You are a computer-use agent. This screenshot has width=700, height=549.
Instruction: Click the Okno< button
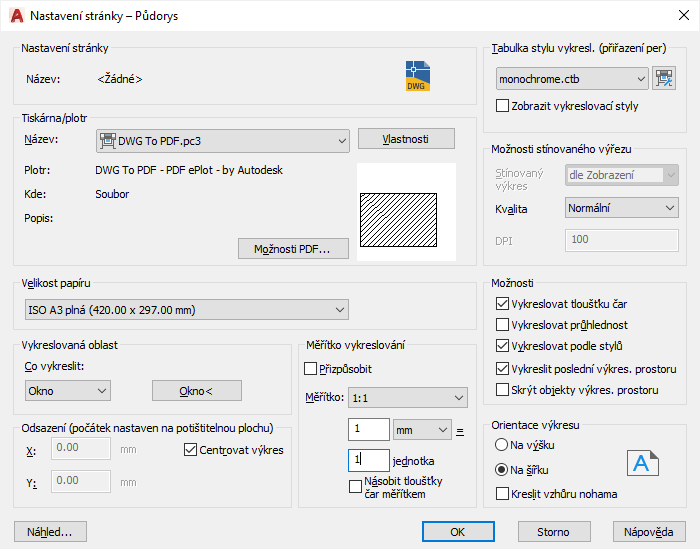point(197,391)
